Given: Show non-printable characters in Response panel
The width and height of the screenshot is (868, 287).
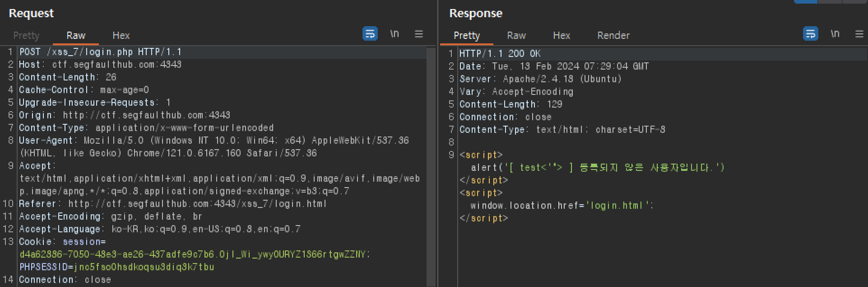Looking at the screenshot, I should [x=835, y=34].
